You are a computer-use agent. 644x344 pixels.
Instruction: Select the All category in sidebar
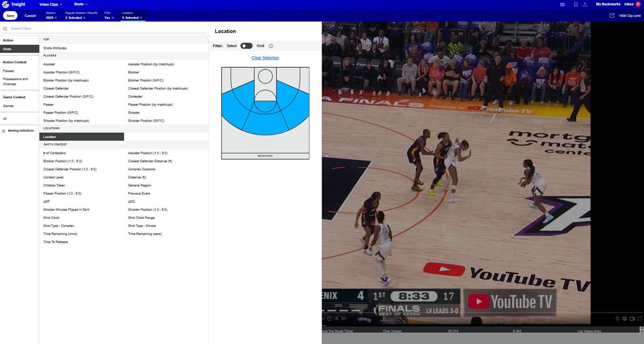coord(4,118)
